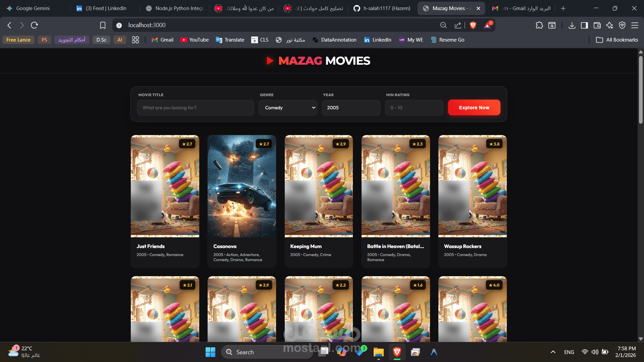Screen dimensions: 644x362
Task: Click the page vertical scrollbar thumb
Action: click(x=641, y=89)
